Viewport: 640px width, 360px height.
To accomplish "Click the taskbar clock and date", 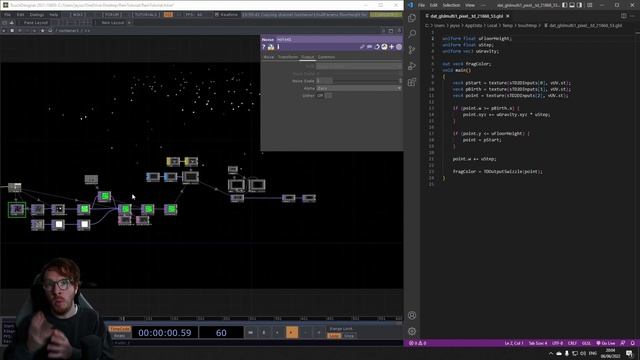I will coord(611,353).
